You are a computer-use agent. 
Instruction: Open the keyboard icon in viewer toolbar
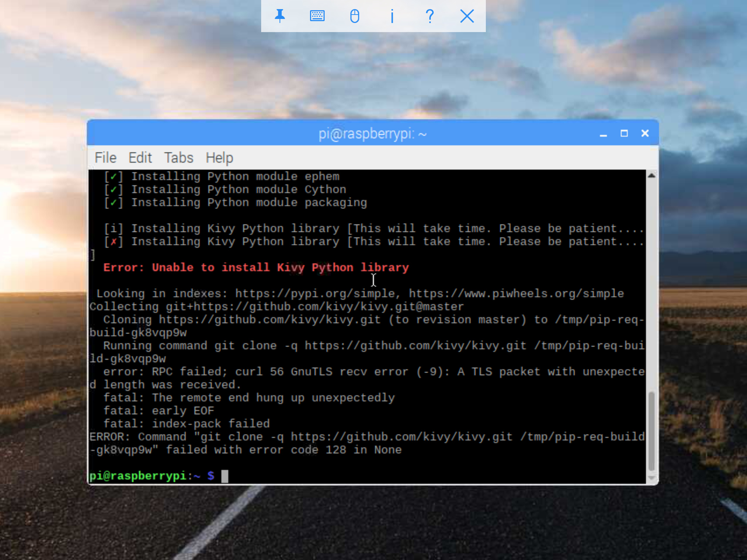(317, 16)
